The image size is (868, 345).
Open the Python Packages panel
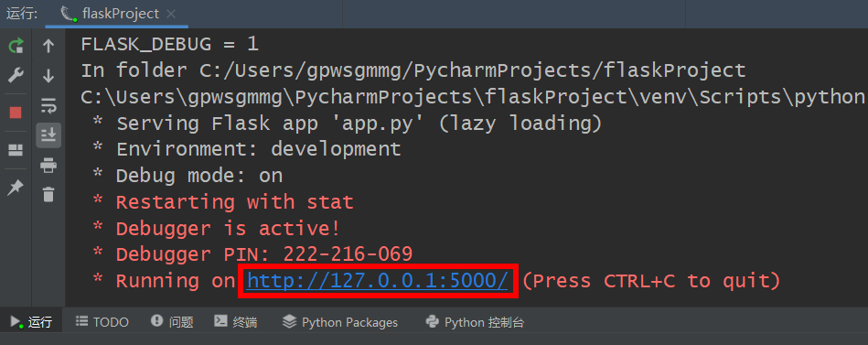point(340,322)
